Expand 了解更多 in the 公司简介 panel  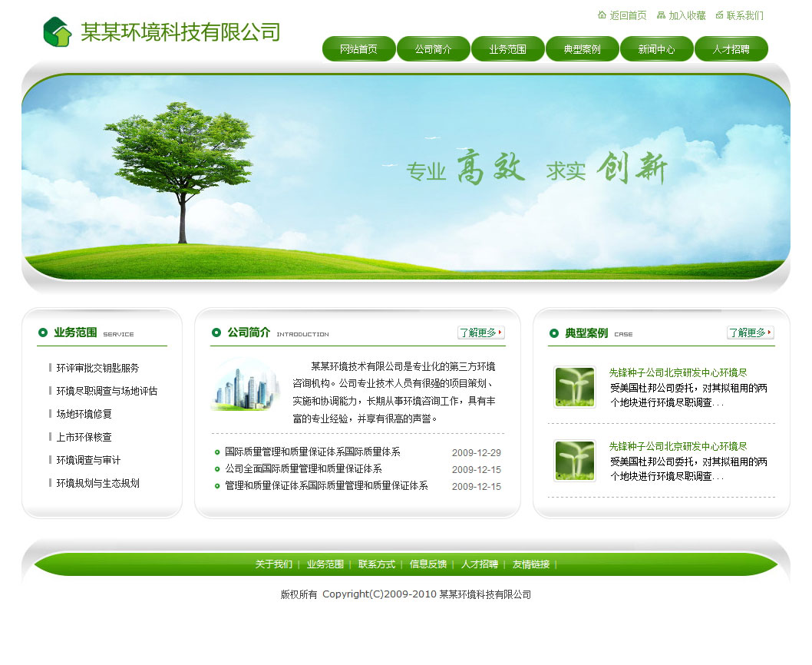480,332
